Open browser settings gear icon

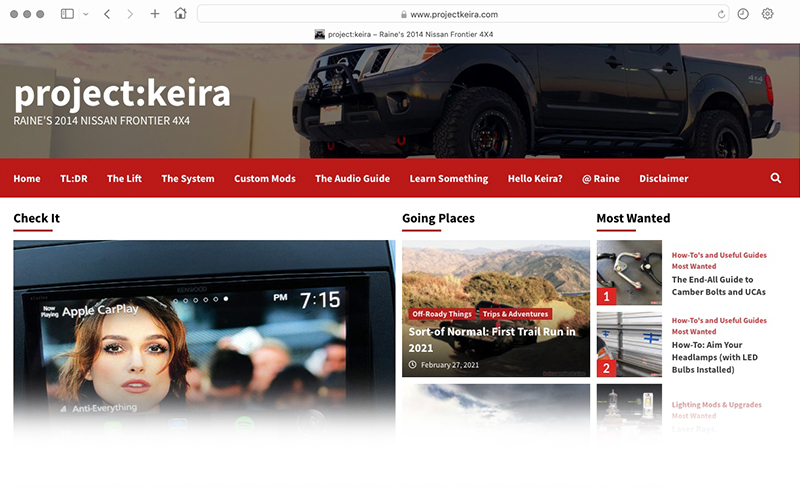tap(767, 14)
